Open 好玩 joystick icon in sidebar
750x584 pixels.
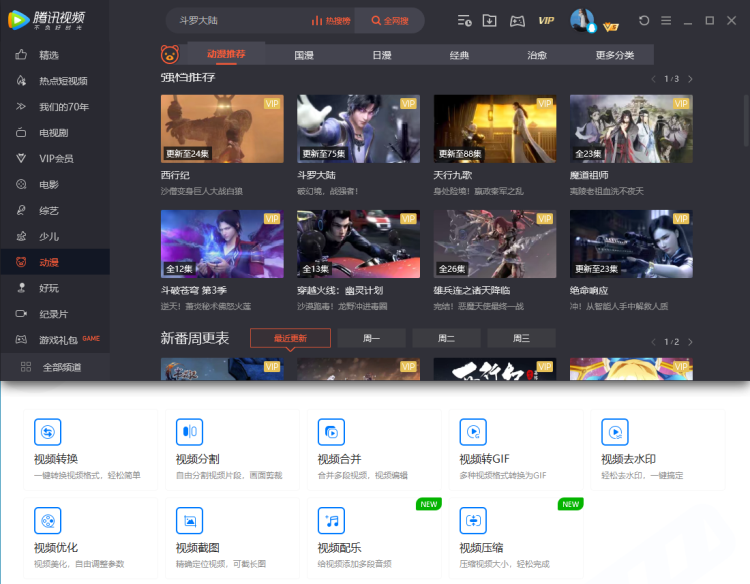pyautogui.click(x=21, y=287)
